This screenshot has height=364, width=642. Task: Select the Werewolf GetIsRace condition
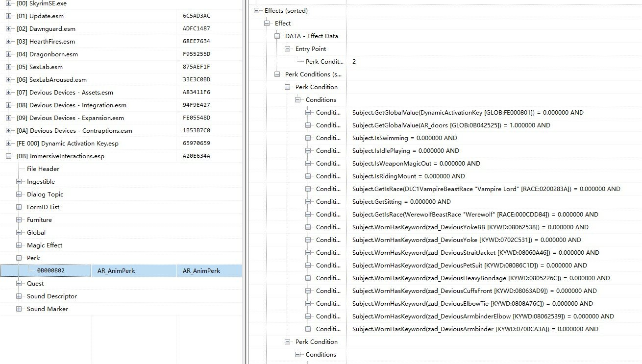coord(475,215)
